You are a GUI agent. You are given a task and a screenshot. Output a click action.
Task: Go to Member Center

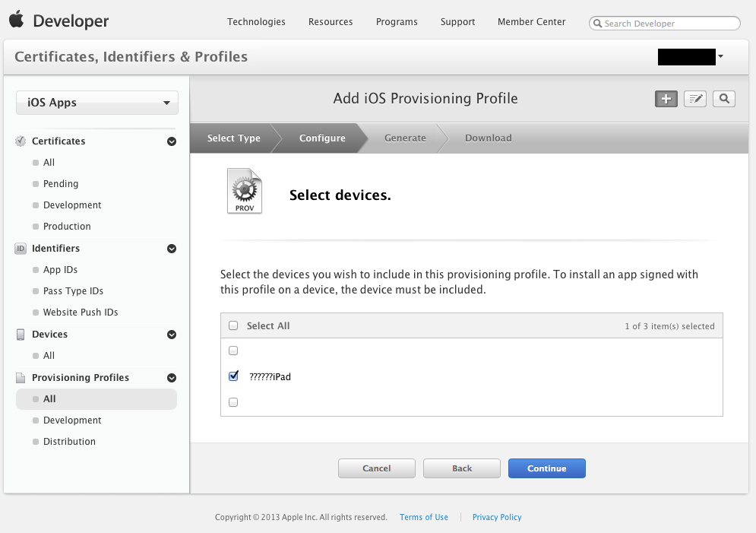click(531, 22)
